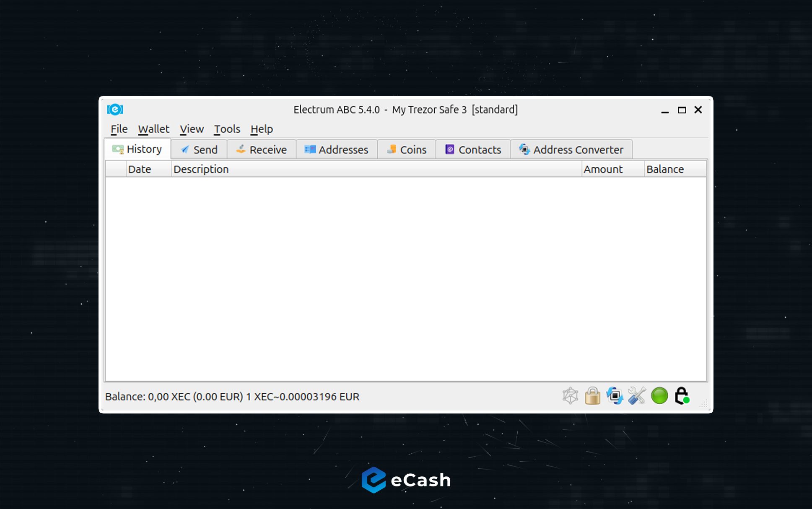The image size is (812, 509).
Task: Click the CashFusion network mesh status icon
Action: click(570, 396)
